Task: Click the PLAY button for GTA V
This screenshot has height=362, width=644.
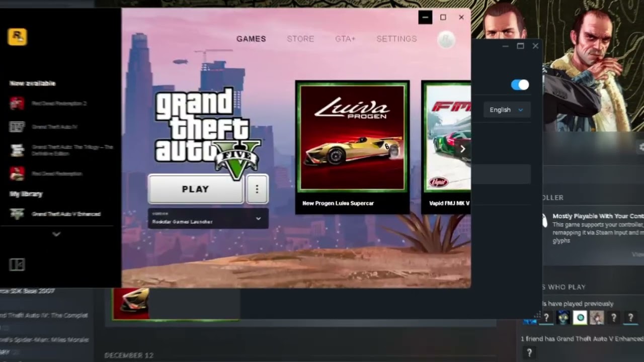Action: (x=196, y=189)
